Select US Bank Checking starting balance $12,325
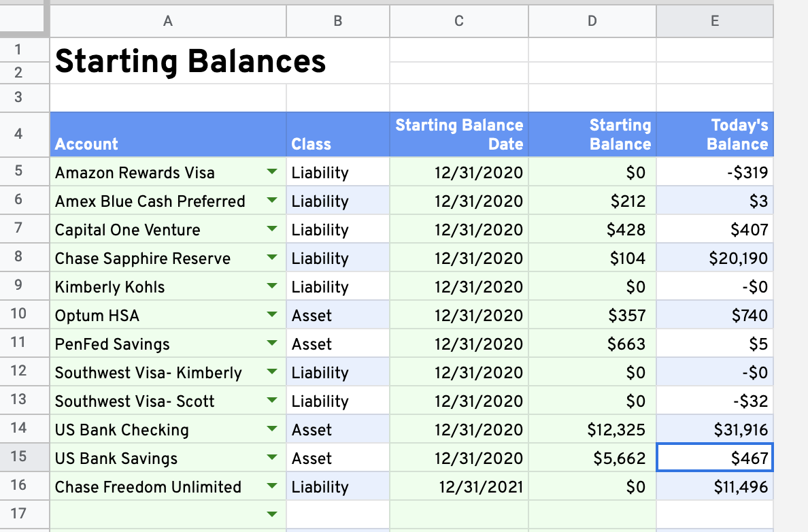Screen dimensions: 808x532 592,429
